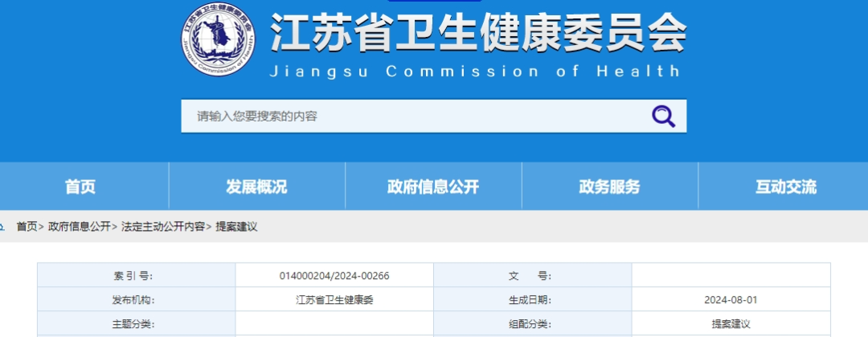The width and height of the screenshot is (868, 337).
Task: Open the 发展概况 navigation tab
Action: point(256,187)
